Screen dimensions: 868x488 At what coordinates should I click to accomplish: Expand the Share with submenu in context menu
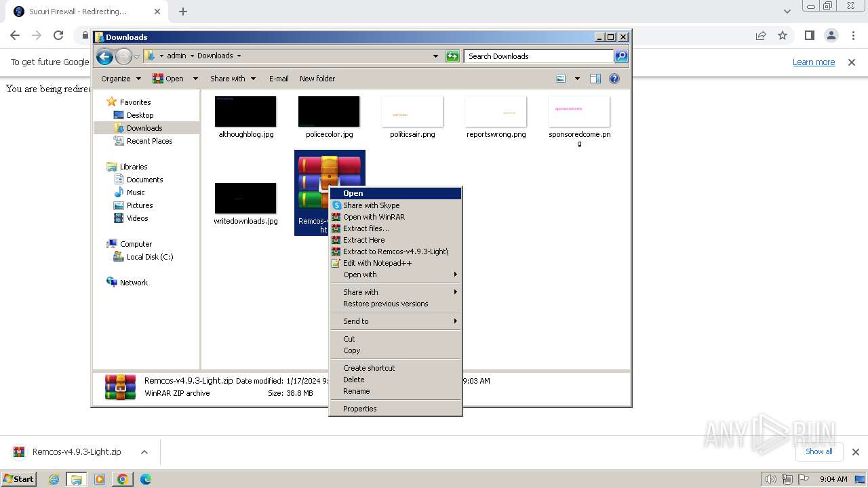click(395, 292)
